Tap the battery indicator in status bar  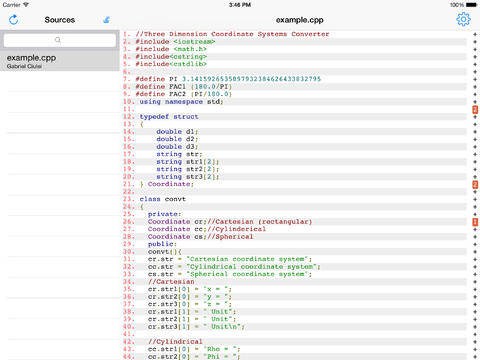click(x=472, y=5)
